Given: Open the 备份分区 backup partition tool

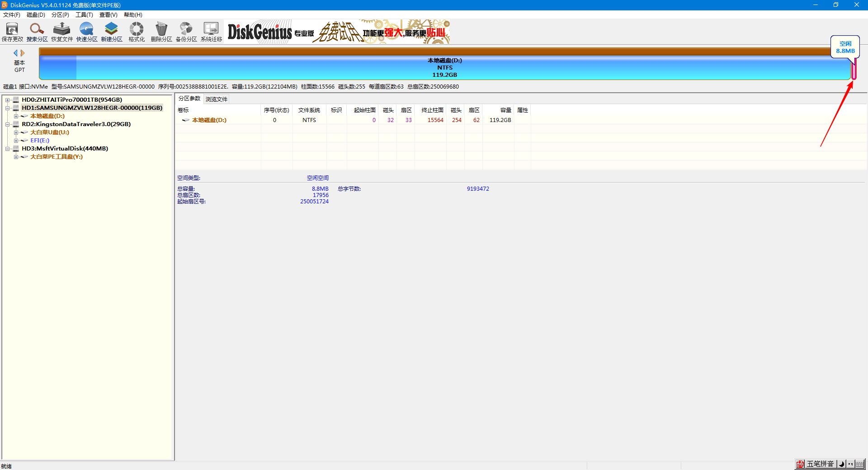Looking at the screenshot, I should pos(186,32).
